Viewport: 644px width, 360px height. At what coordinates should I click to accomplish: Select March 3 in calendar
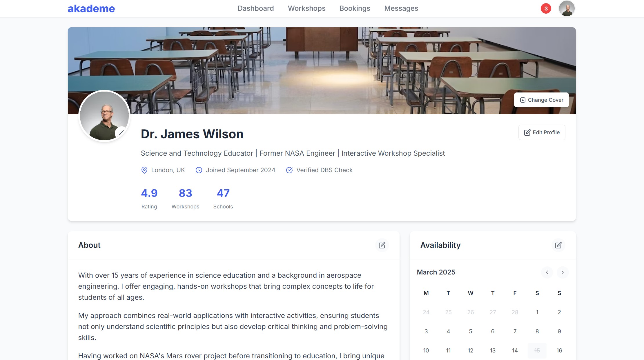(x=426, y=331)
